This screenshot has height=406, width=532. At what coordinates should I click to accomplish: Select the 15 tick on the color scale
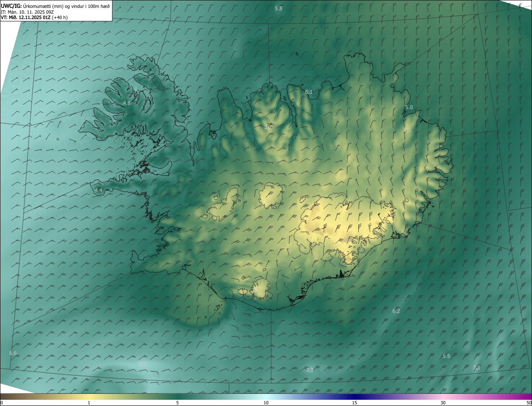coord(355,403)
